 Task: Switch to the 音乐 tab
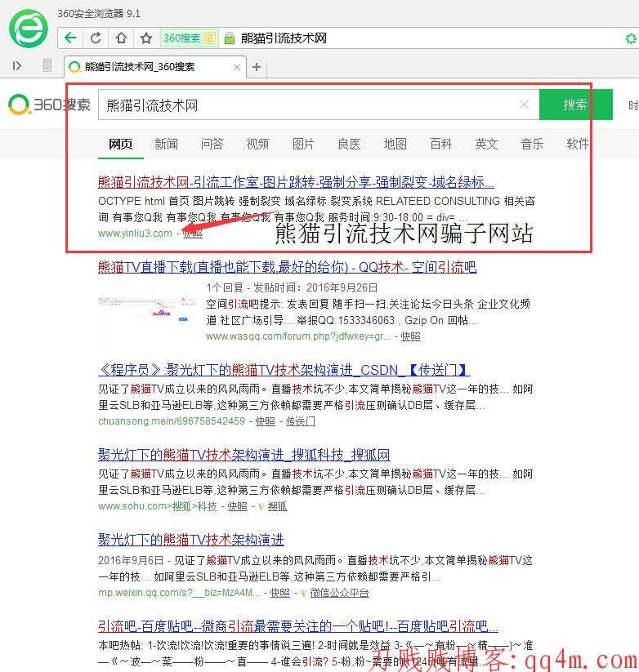(532, 144)
